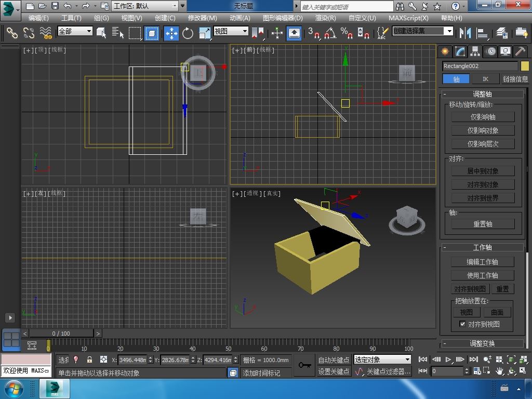The image size is (532, 399).
Task: Click the Rectangle002 object color swatch
Action: click(x=525, y=66)
